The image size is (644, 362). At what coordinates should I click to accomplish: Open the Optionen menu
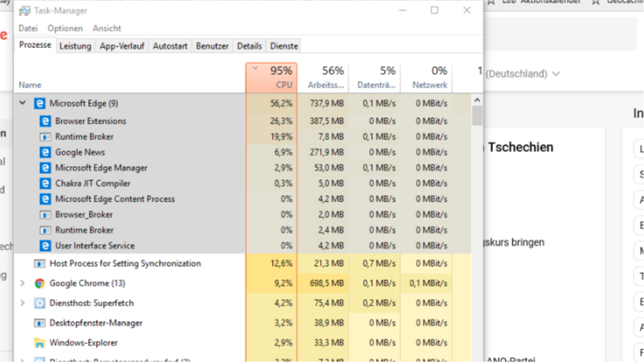(x=65, y=28)
